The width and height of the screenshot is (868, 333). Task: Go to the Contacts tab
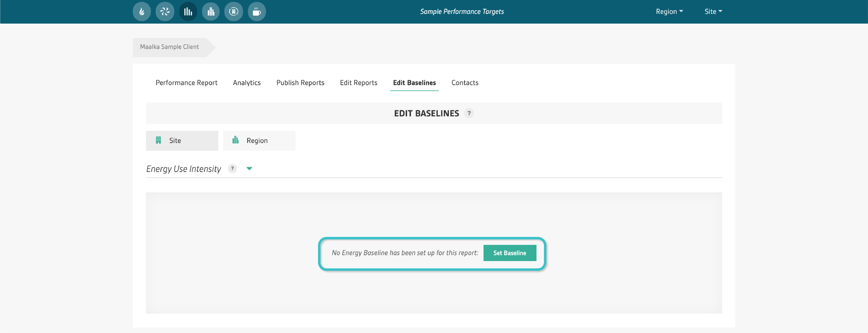click(465, 83)
